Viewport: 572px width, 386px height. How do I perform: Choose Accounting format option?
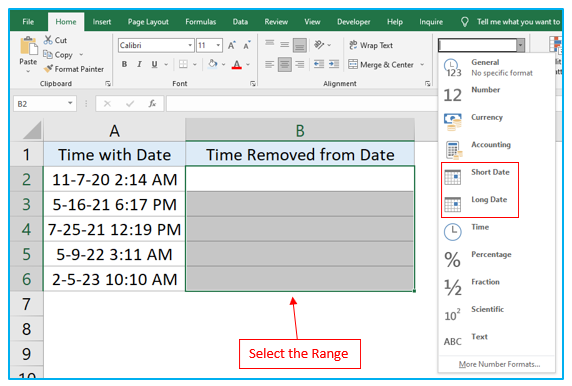[x=496, y=150]
